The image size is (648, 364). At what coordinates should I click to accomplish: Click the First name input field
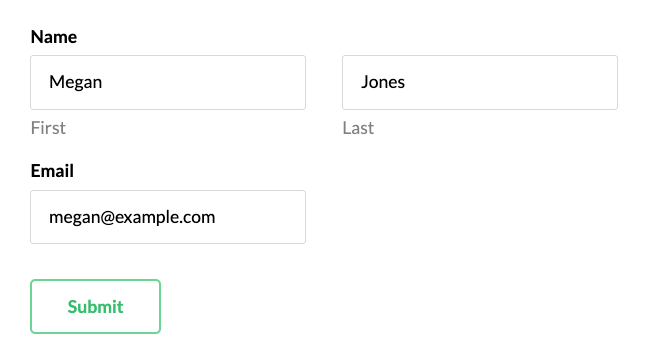click(168, 82)
